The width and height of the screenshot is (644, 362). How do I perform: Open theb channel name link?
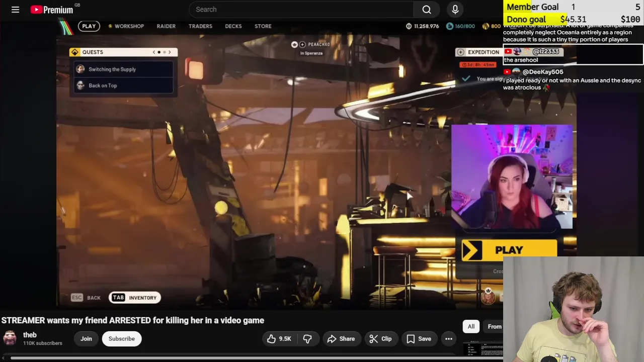pos(30,335)
